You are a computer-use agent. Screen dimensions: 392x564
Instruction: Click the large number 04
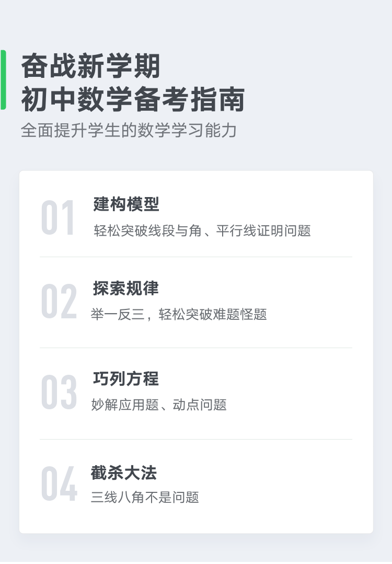[60, 484]
